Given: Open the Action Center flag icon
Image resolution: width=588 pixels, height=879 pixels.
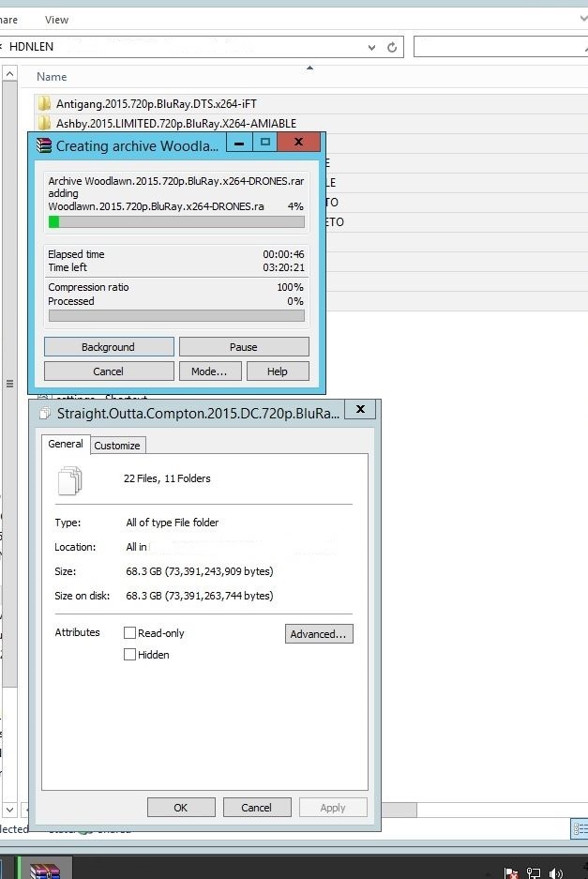Looking at the screenshot, I should (511, 872).
